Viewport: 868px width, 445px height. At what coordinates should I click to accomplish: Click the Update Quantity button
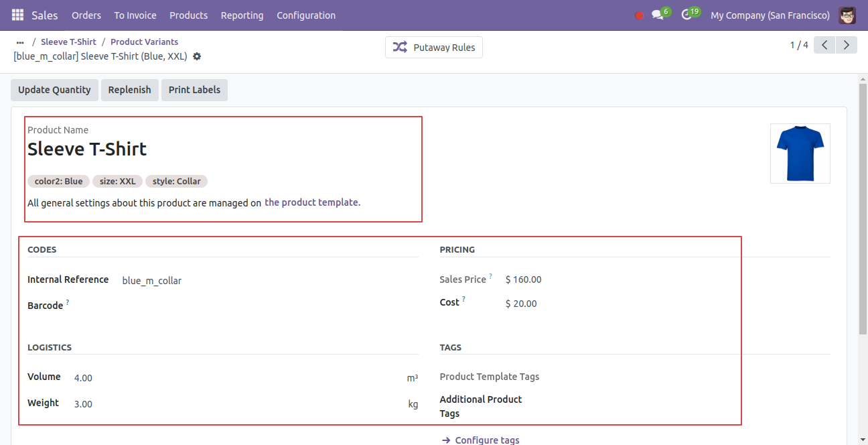pyautogui.click(x=54, y=90)
